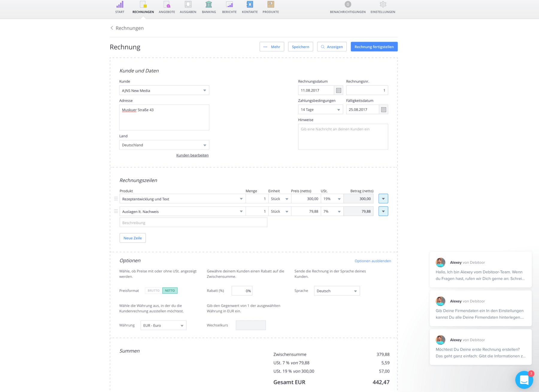Click Optionen ausblenden link
The image size is (539, 392).
373,261
